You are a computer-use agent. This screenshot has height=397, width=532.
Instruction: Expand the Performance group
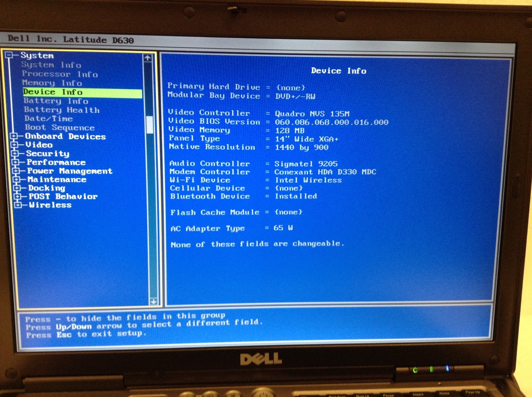[x=15, y=162]
